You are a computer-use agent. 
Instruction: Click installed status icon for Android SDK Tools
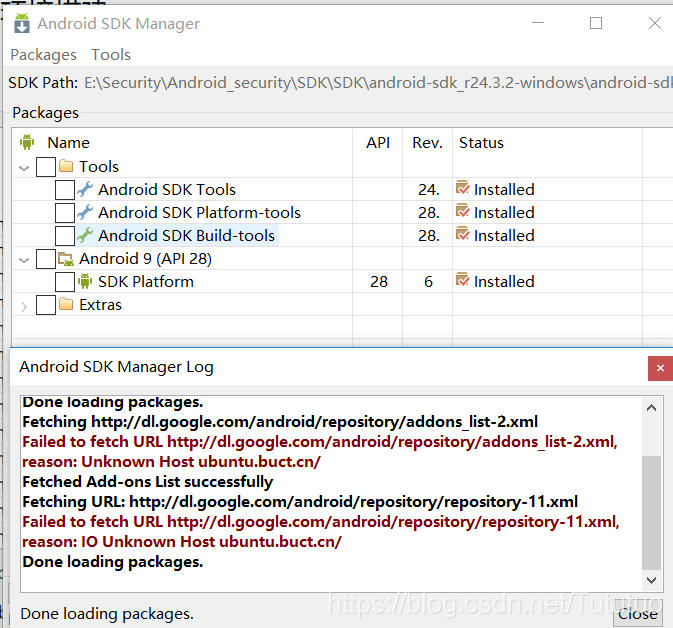pos(462,188)
